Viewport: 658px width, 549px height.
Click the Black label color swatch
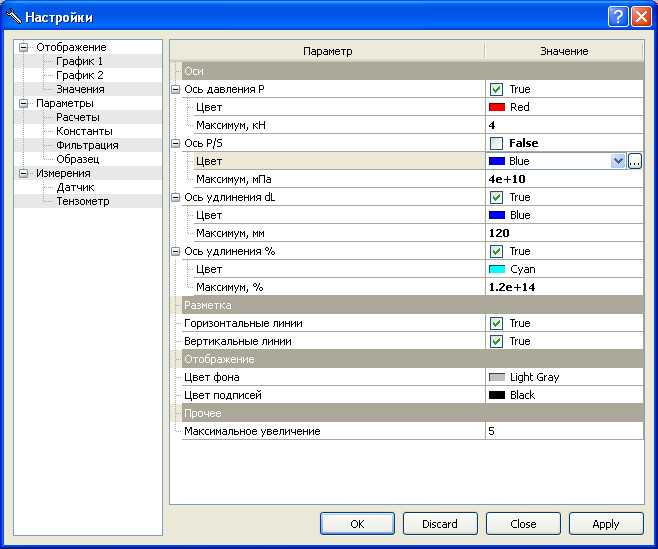(x=497, y=395)
